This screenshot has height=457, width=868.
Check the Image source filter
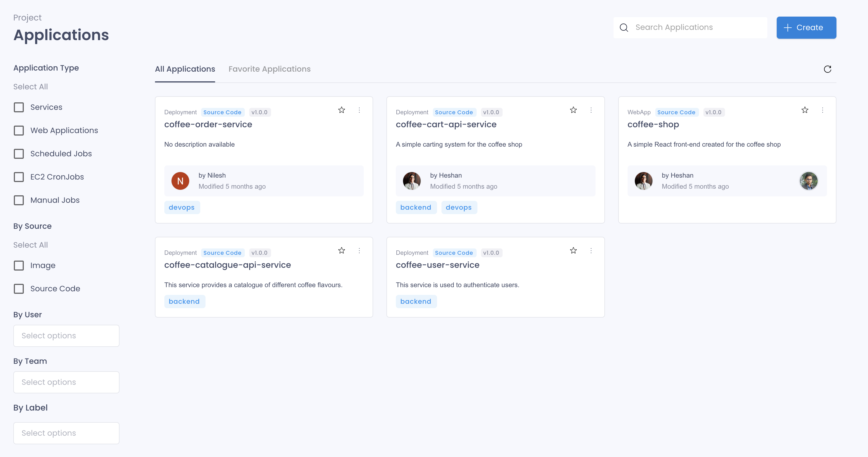click(x=19, y=266)
